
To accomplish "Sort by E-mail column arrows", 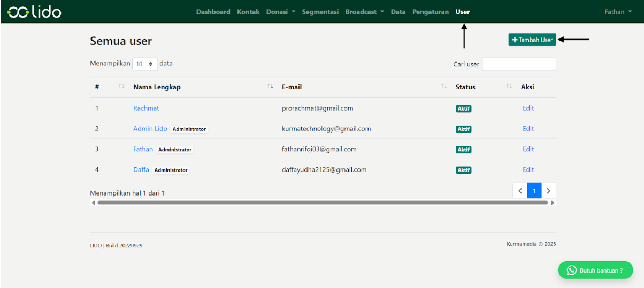I will tap(443, 87).
